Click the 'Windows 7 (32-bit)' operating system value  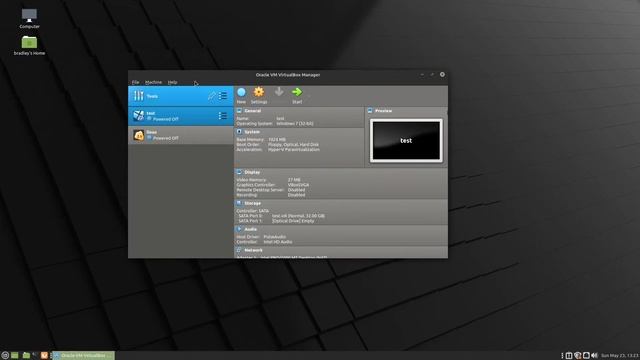295,123
